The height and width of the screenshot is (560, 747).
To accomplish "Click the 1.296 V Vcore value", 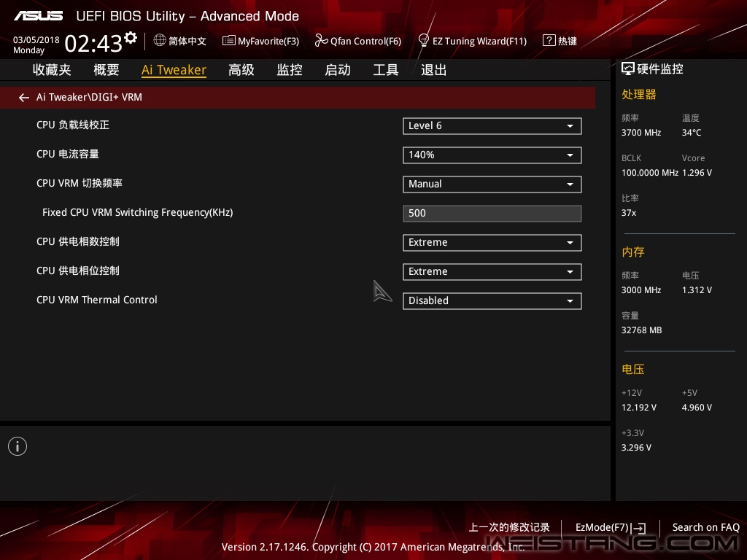I will [697, 172].
